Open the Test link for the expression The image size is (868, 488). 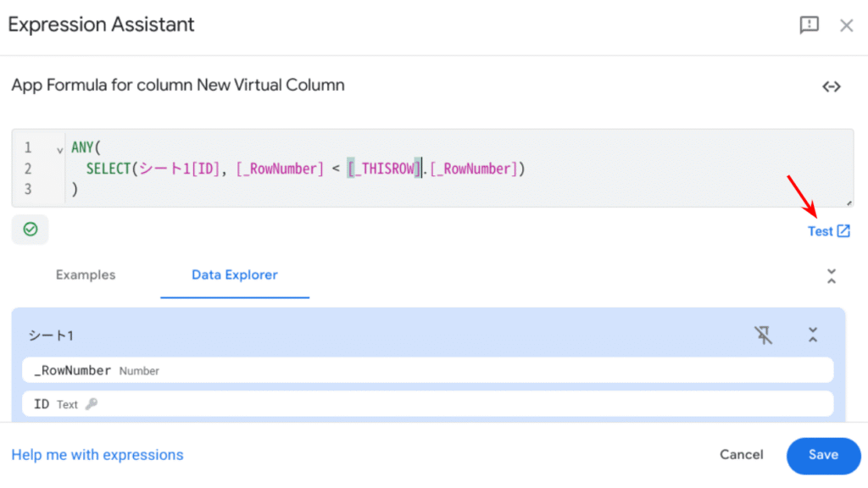tap(828, 231)
